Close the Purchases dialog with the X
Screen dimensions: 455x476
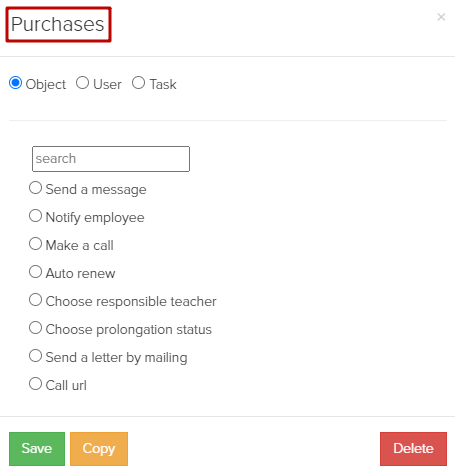pos(441,17)
